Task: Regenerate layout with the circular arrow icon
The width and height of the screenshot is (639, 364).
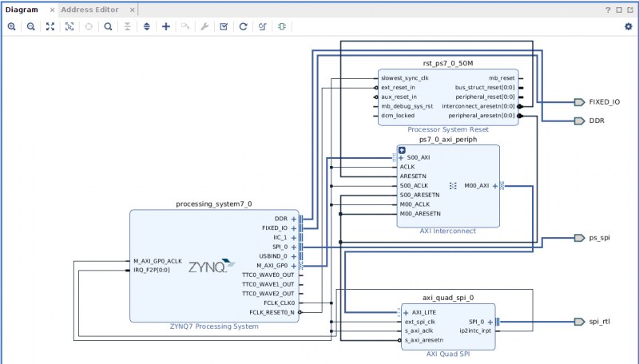Action: click(243, 26)
